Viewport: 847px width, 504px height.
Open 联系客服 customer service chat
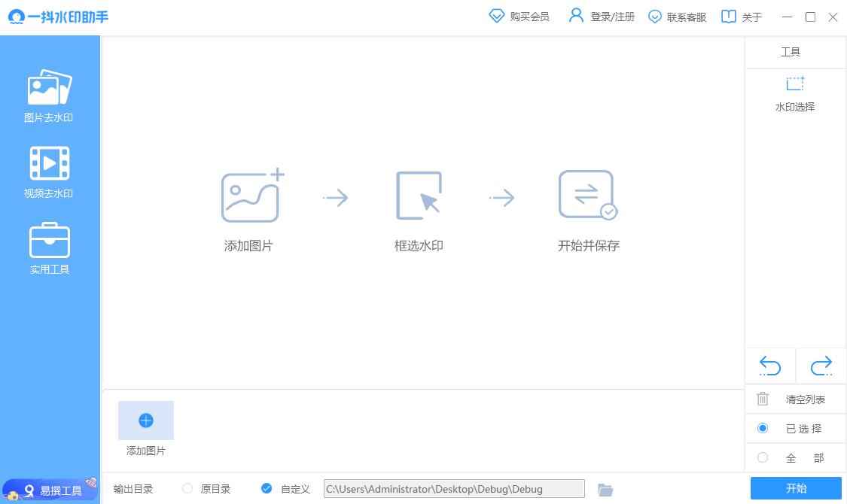(x=678, y=17)
